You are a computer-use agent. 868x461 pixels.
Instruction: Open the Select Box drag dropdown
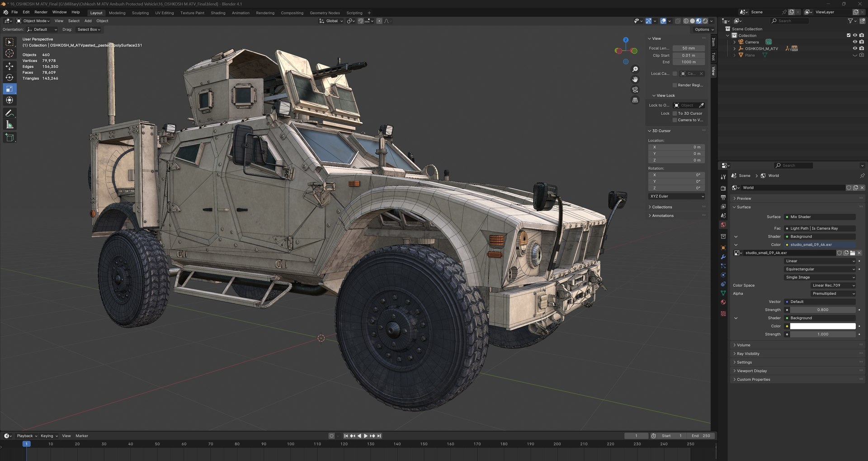point(89,29)
